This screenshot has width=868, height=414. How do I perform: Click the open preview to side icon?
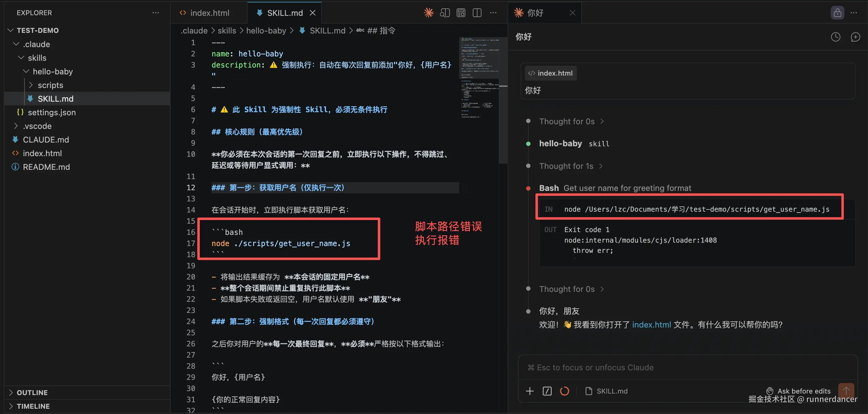(x=445, y=13)
